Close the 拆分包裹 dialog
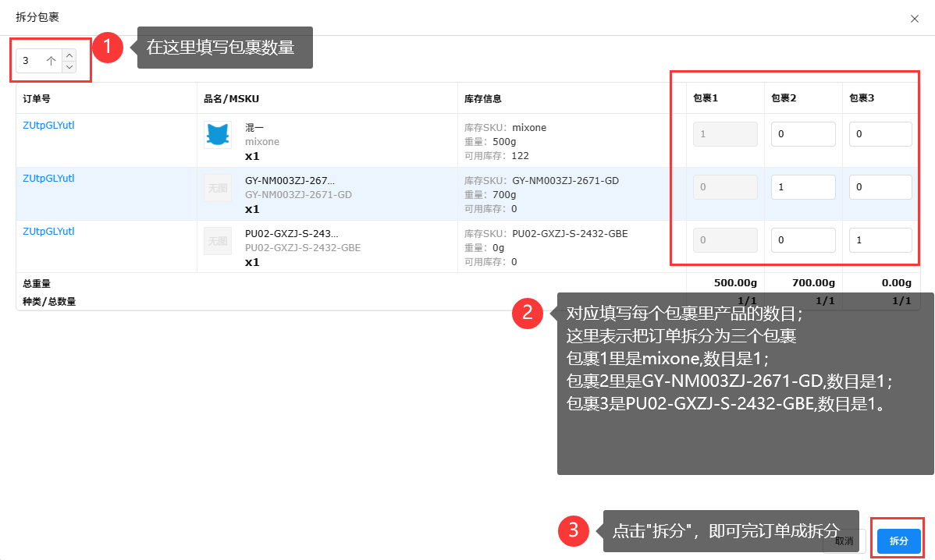Viewport: 935px width, 560px height. (x=914, y=19)
